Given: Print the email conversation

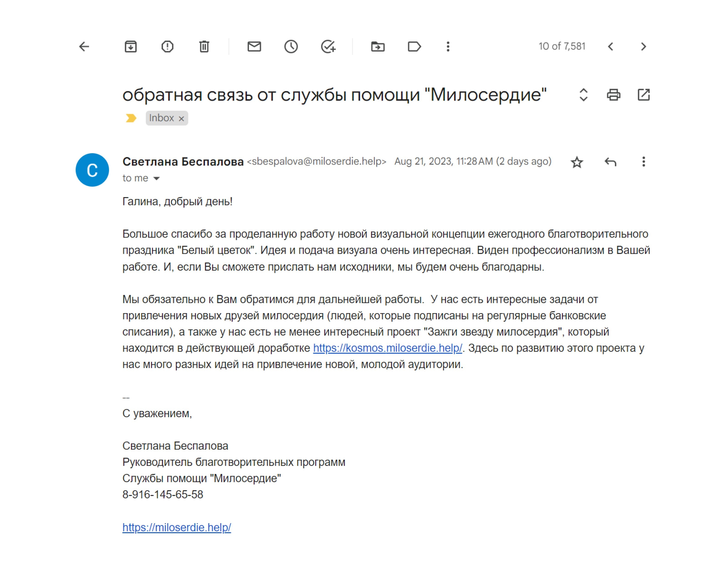Looking at the screenshot, I should [x=613, y=95].
